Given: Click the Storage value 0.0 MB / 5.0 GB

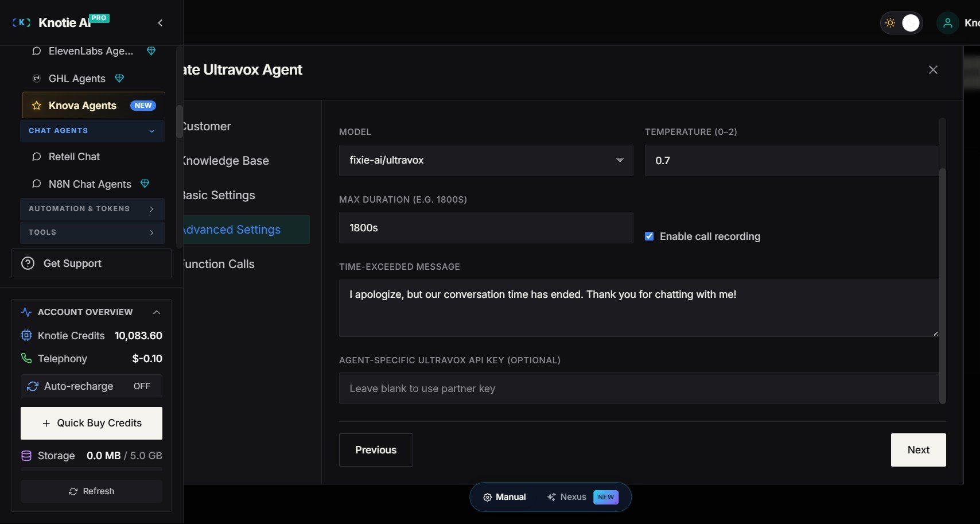Looking at the screenshot, I should click(x=125, y=456).
